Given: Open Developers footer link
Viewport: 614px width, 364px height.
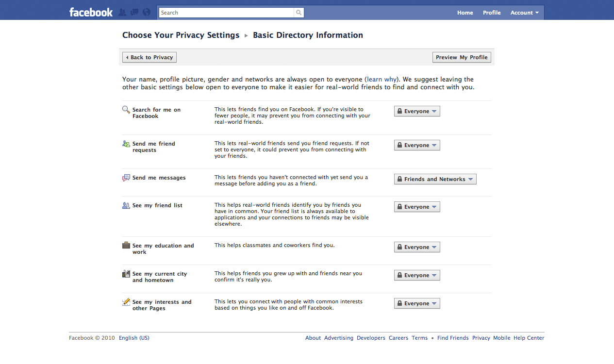Looking at the screenshot, I should [371, 338].
